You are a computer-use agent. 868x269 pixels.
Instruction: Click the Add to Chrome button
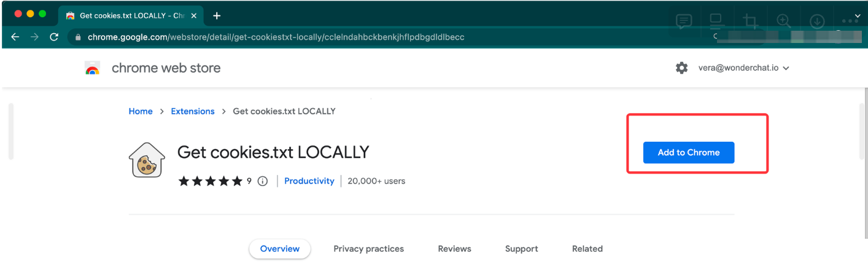click(x=688, y=152)
